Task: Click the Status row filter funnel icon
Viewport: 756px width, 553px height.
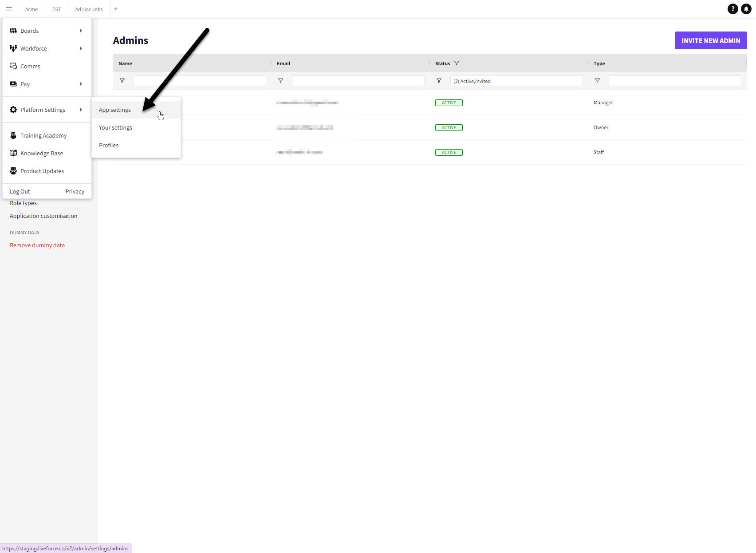Action: click(x=439, y=81)
